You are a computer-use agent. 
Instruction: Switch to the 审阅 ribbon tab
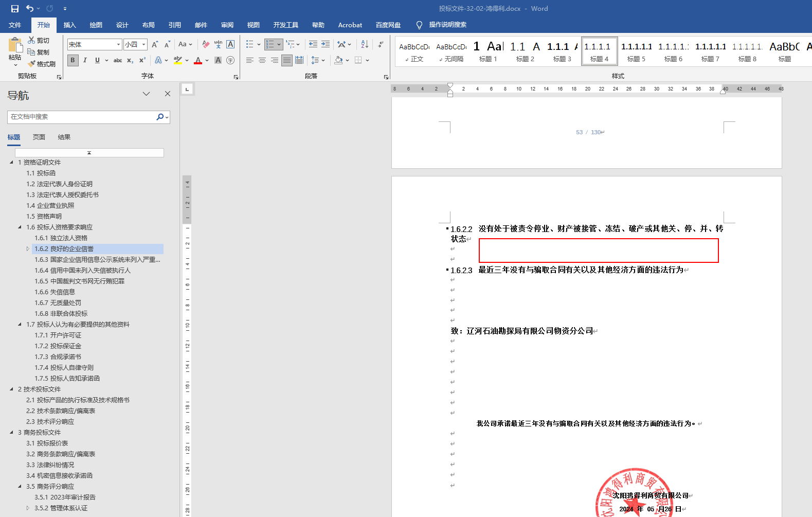227,25
